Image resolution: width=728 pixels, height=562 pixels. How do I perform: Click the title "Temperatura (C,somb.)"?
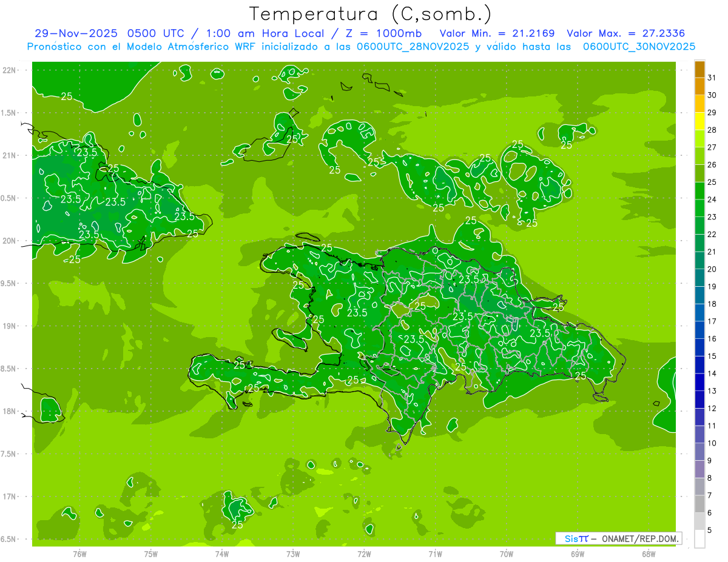(370, 14)
